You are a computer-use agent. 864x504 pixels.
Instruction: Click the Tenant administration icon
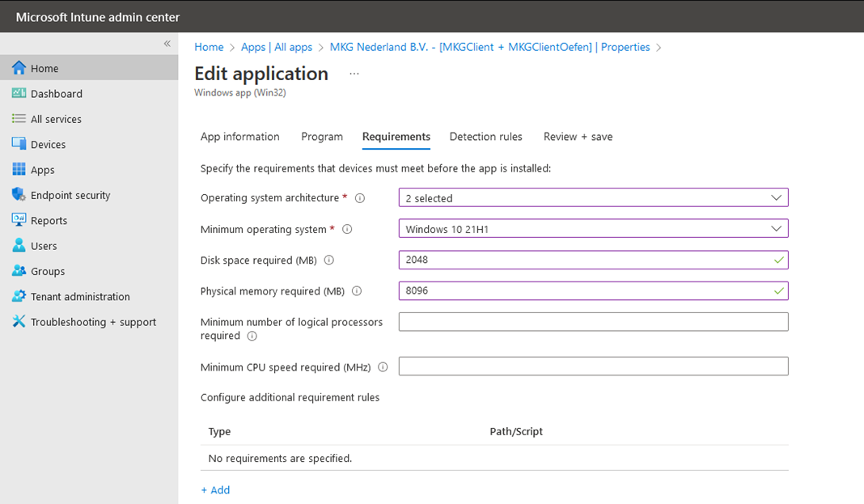click(19, 296)
